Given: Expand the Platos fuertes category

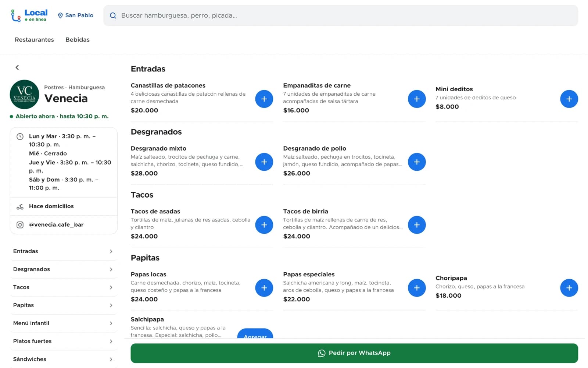Looking at the screenshot, I should (63, 342).
